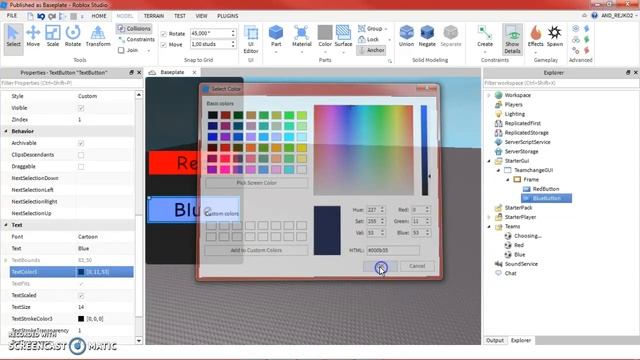Collapse the Teams tree node

pyautogui.click(x=489, y=227)
